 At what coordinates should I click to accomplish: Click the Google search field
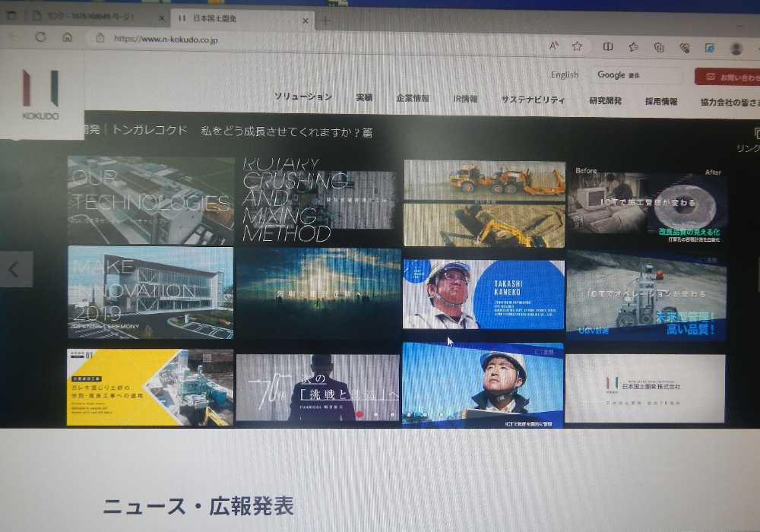click(638, 75)
